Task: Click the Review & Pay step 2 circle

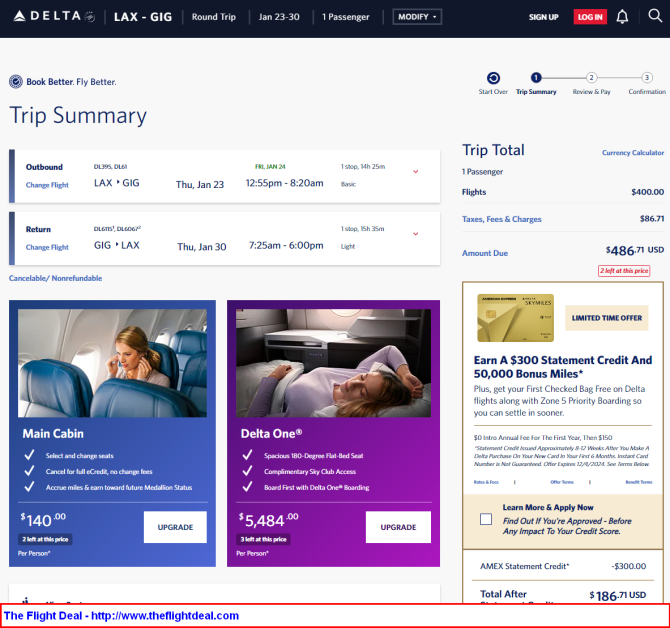Action: click(x=591, y=78)
